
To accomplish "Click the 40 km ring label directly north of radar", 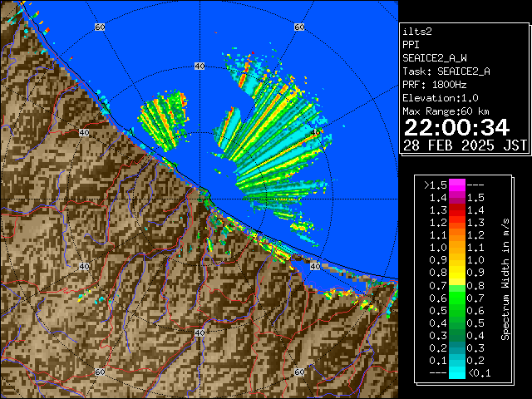I will point(199,66).
